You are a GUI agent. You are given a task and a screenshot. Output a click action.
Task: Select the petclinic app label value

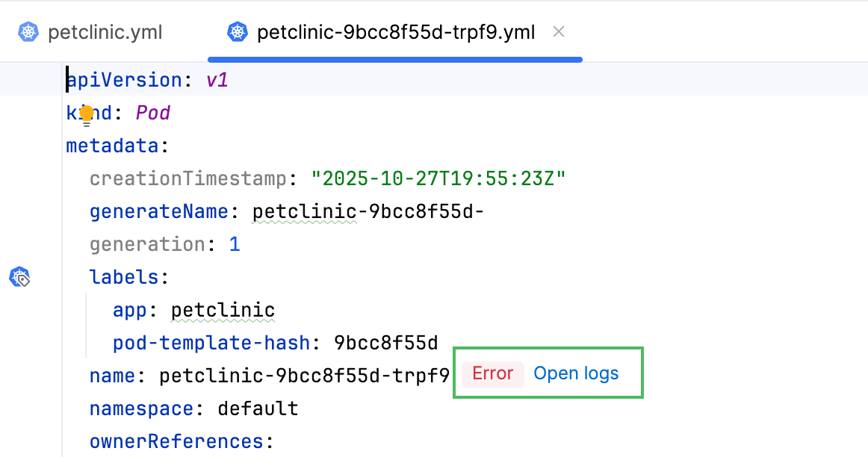[222, 310]
